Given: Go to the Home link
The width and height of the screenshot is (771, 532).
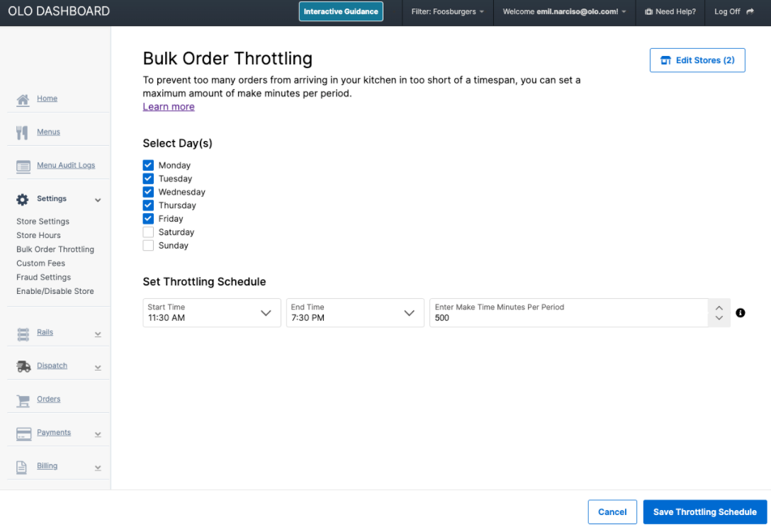Looking at the screenshot, I should 47,98.
